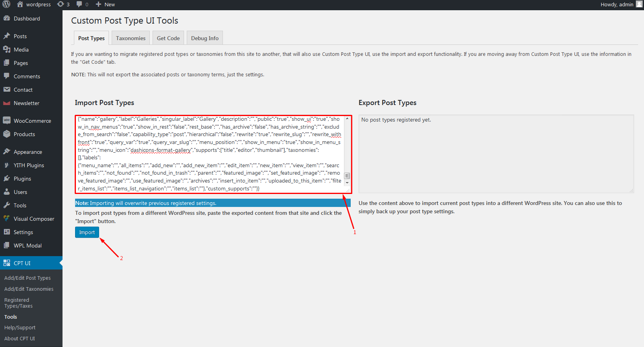The width and height of the screenshot is (644, 347).
Task: Open the Debug Info tab
Action: (205, 38)
